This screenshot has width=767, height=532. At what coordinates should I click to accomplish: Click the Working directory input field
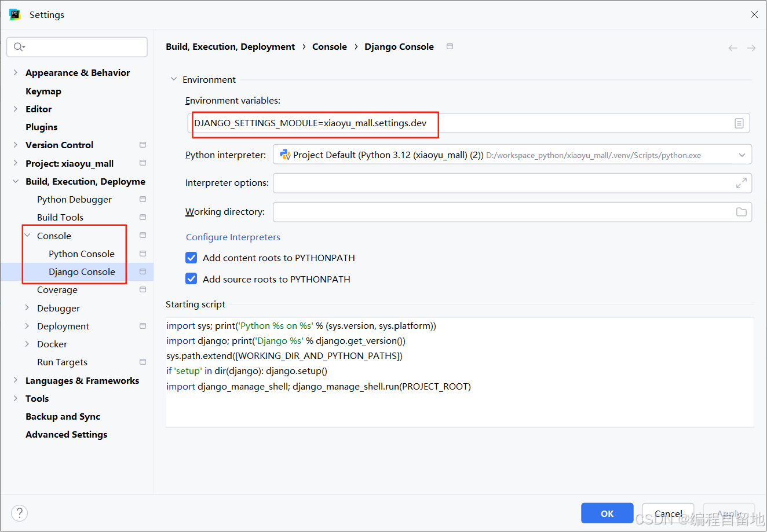512,212
